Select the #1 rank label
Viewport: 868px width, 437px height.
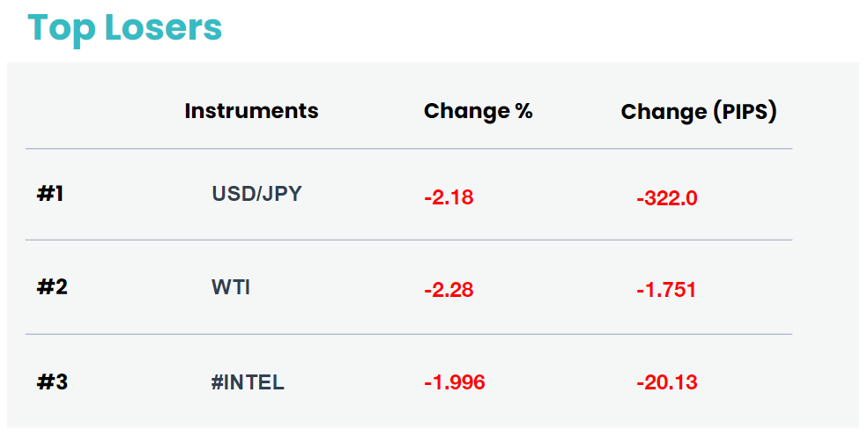click(50, 194)
